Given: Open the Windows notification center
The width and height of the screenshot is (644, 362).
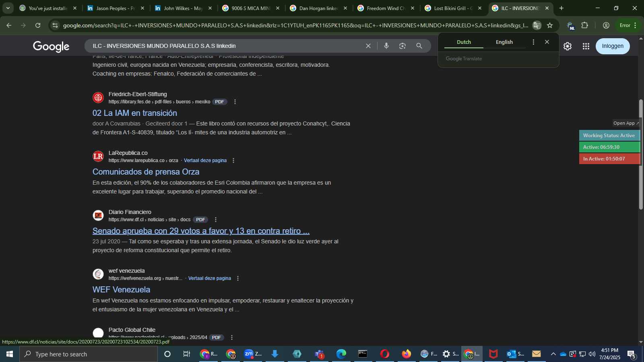Looking at the screenshot, I should 632,354.
